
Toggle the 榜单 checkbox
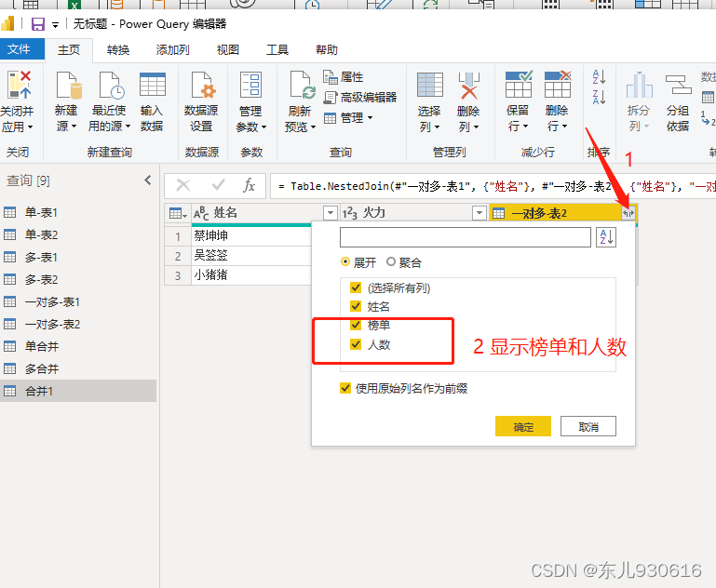356,325
